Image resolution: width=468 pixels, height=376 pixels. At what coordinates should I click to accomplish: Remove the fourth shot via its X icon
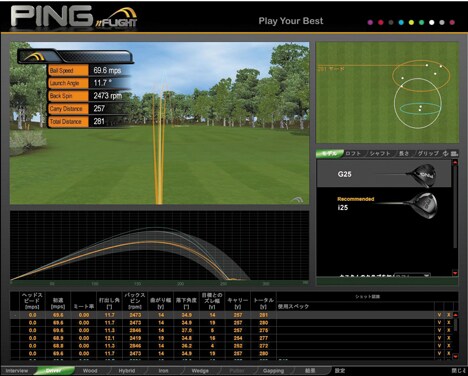click(x=449, y=338)
